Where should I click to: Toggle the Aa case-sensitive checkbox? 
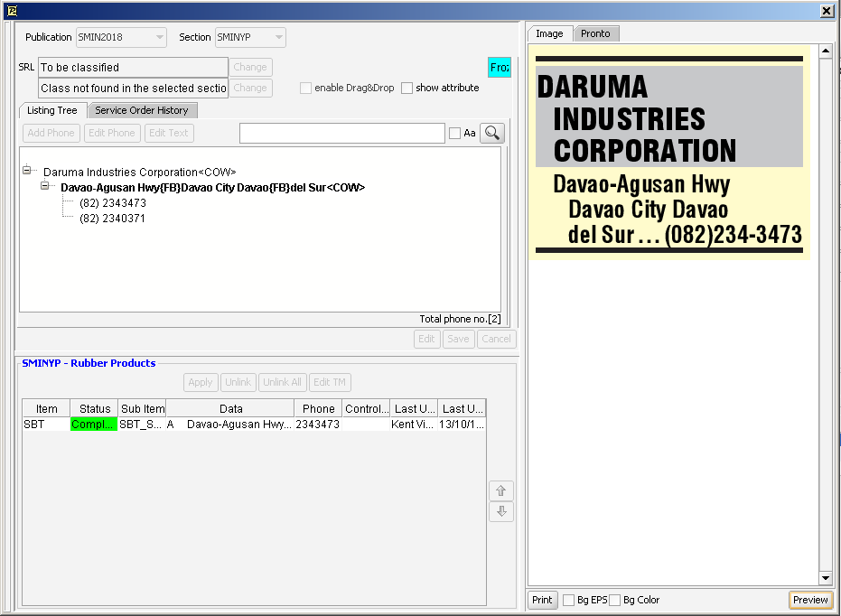pyautogui.click(x=455, y=133)
